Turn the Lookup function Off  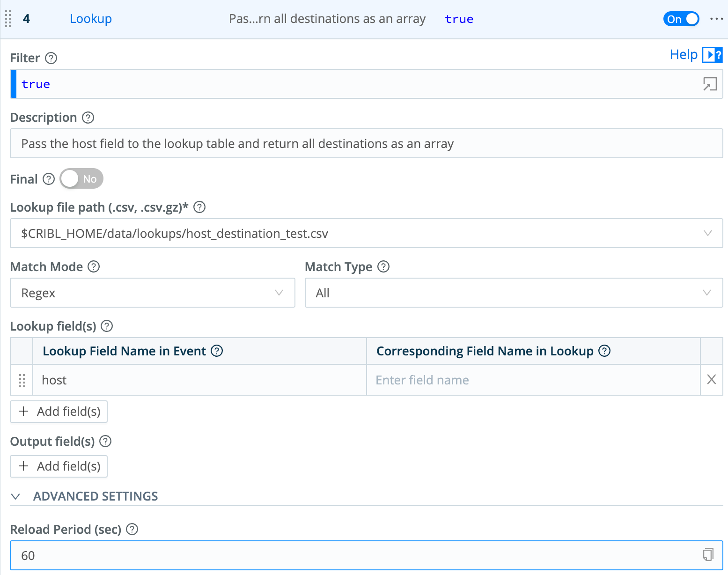pyautogui.click(x=681, y=19)
